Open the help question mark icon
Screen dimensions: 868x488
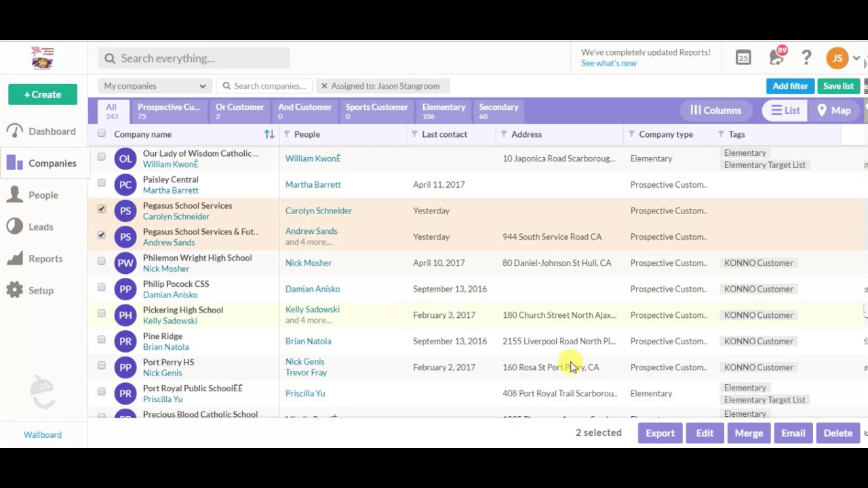click(806, 58)
